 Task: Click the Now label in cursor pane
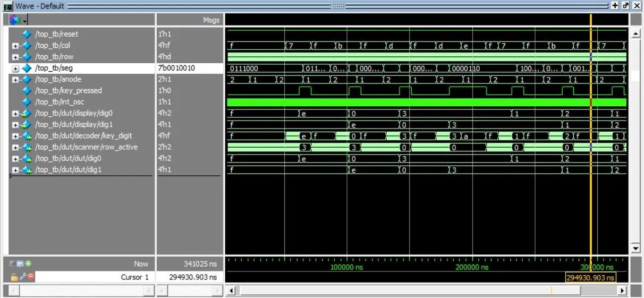click(x=141, y=263)
